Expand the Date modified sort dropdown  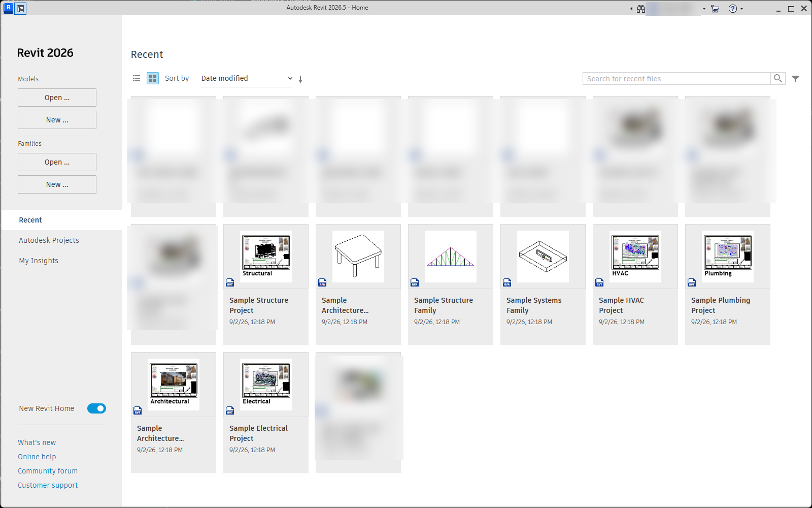click(247, 78)
